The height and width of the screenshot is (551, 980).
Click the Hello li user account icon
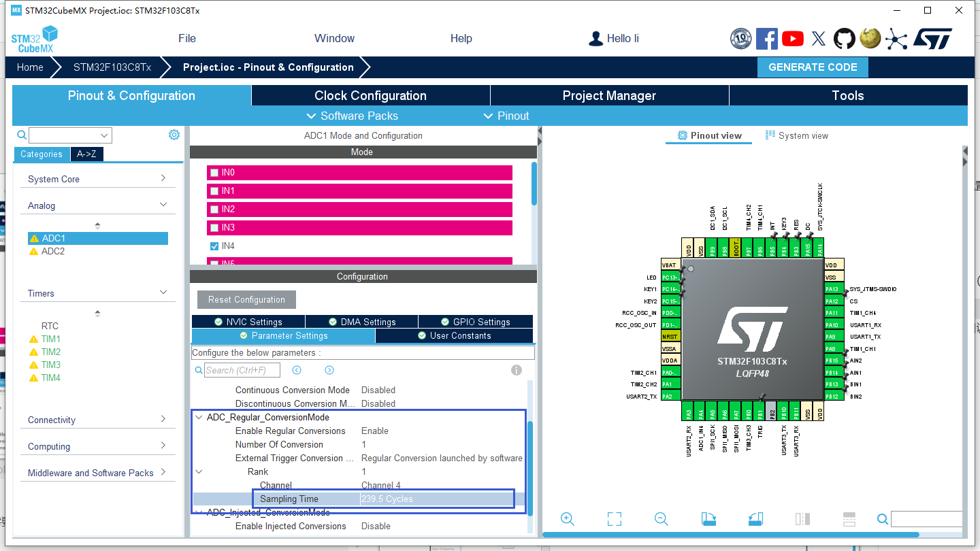[x=595, y=39]
